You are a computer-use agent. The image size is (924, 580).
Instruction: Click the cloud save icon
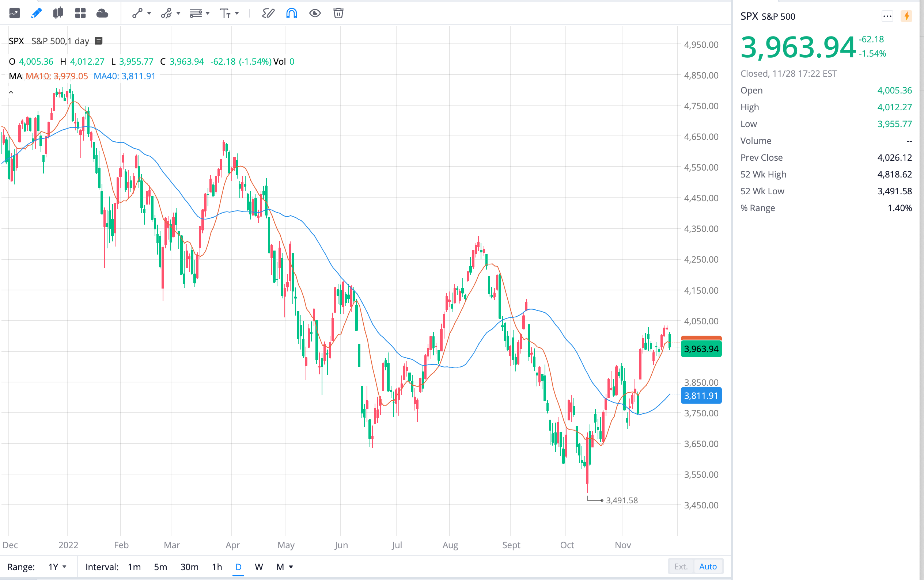point(102,14)
